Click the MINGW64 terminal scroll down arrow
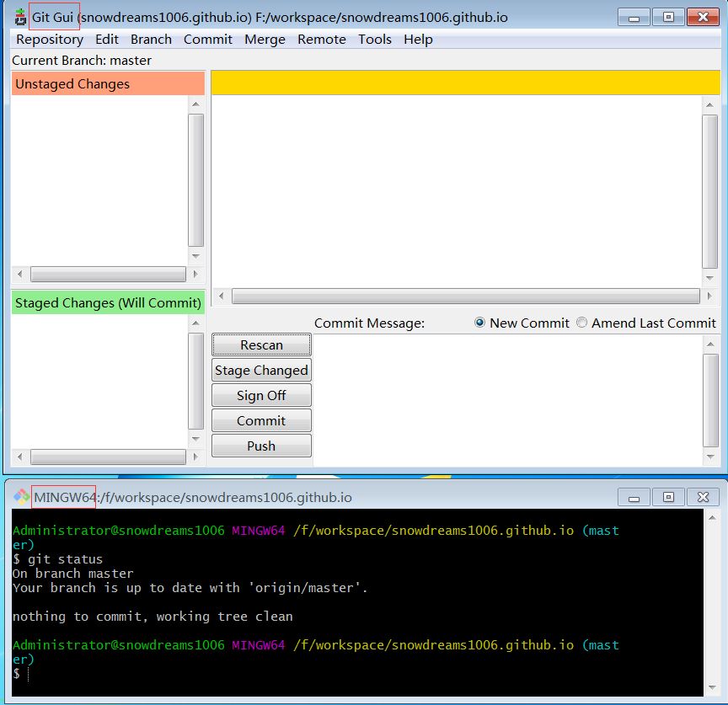This screenshot has width=728, height=705. pyautogui.click(x=712, y=687)
